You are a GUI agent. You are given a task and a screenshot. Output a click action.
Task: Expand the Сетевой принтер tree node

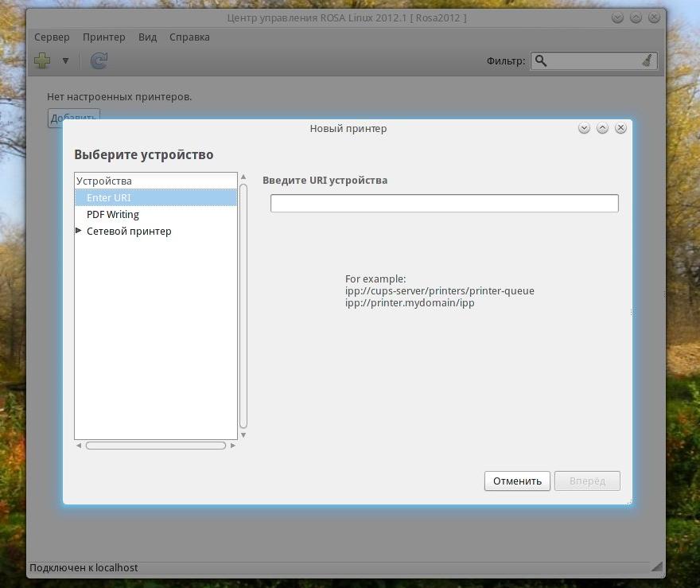79,231
